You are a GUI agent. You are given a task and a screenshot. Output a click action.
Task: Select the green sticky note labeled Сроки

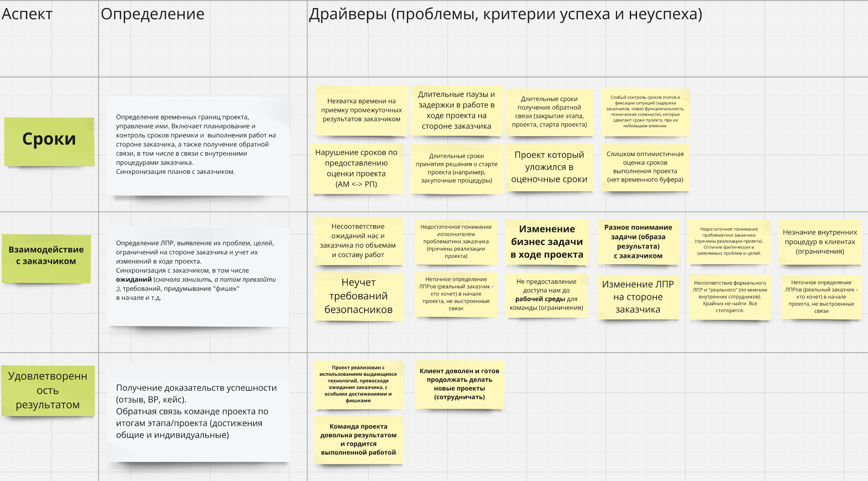tap(50, 139)
